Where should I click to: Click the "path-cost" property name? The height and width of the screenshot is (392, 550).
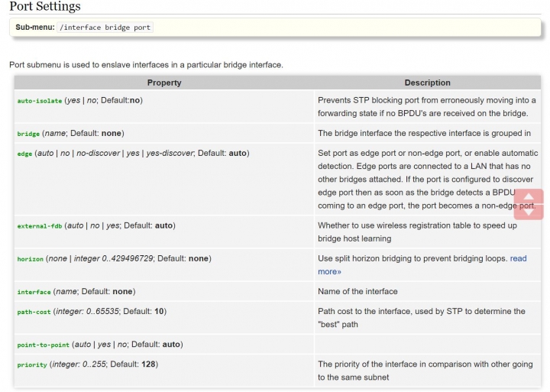point(34,312)
